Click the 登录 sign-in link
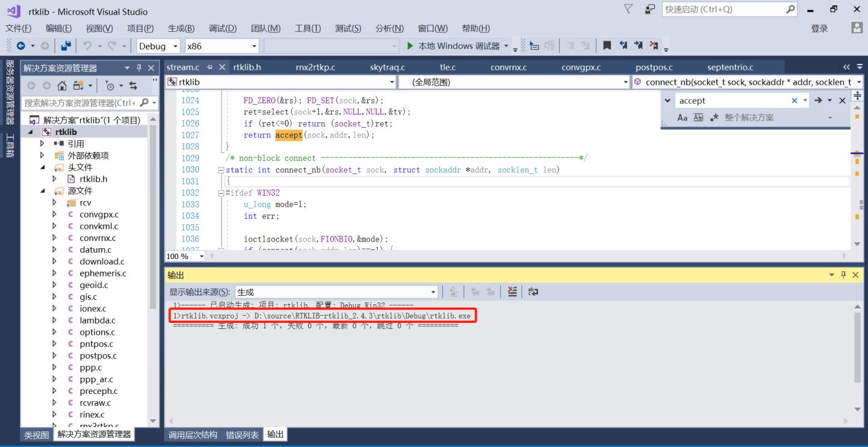The image size is (868, 447). [819, 28]
